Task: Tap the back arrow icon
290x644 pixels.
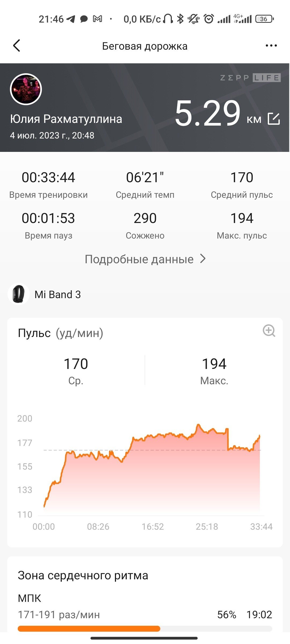Action: [x=17, y=46]
